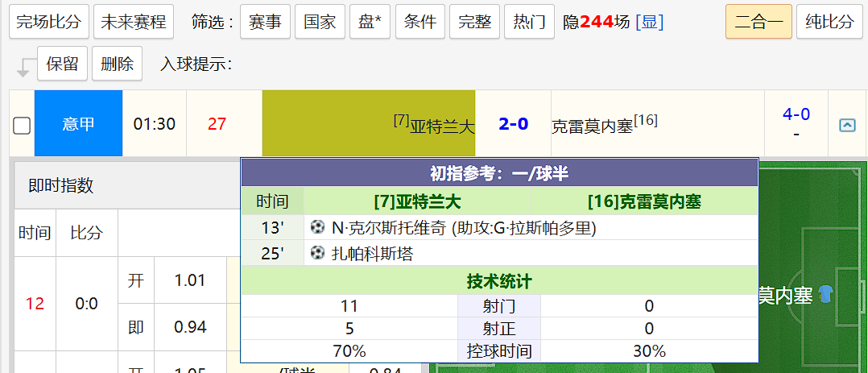Collapse the match details with chevron icon

(847, 125)
